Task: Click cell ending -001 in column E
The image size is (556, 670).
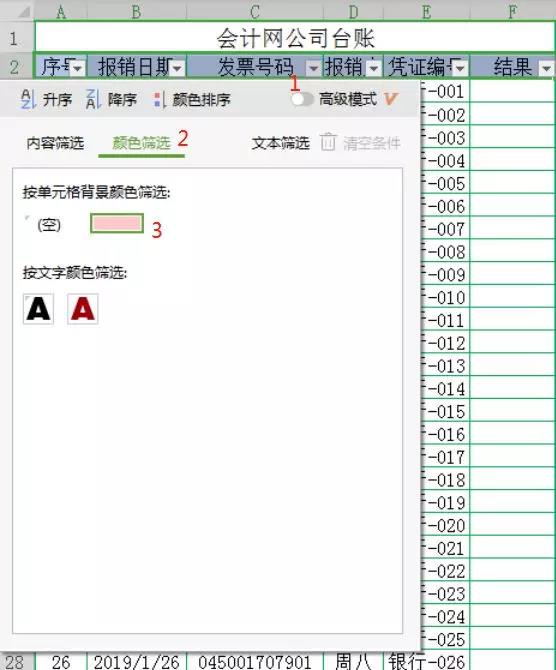Action: 445,91
